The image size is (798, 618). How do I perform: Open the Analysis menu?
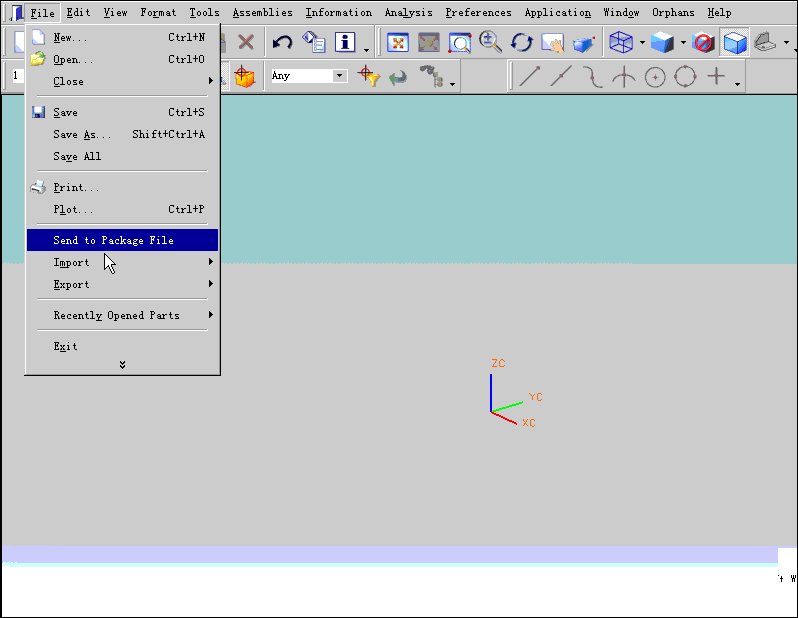click(408, 13)
